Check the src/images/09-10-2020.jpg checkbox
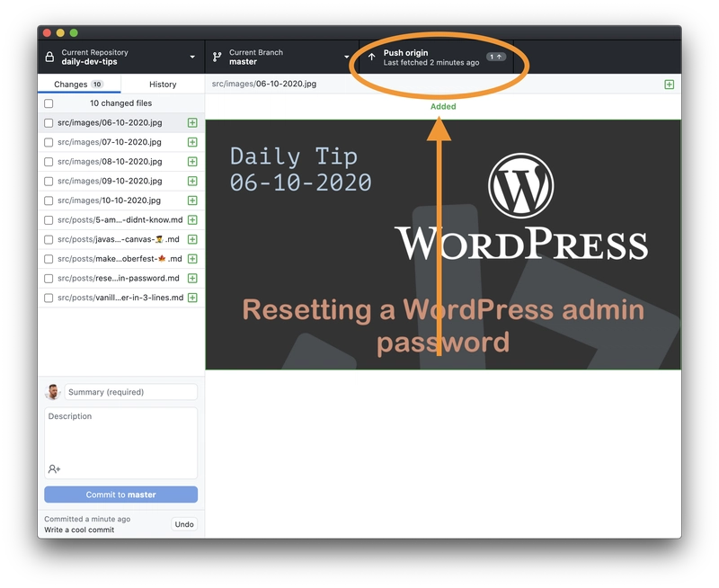The image size is (719, 588). coord(49,182)
